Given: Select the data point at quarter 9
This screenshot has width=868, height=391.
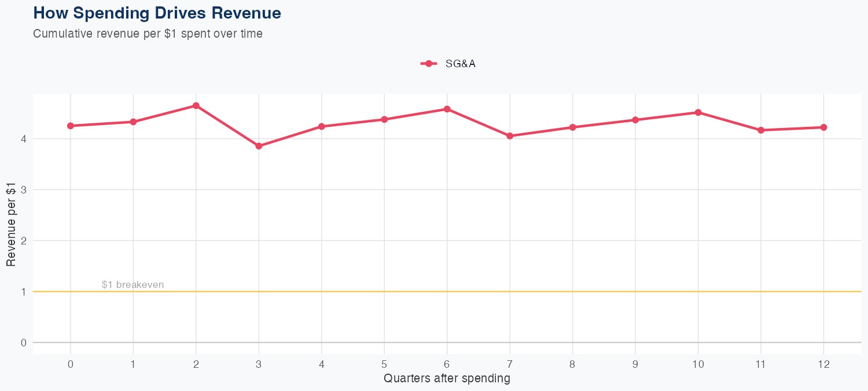Looking at the screenshot, I should click(635, 120).
